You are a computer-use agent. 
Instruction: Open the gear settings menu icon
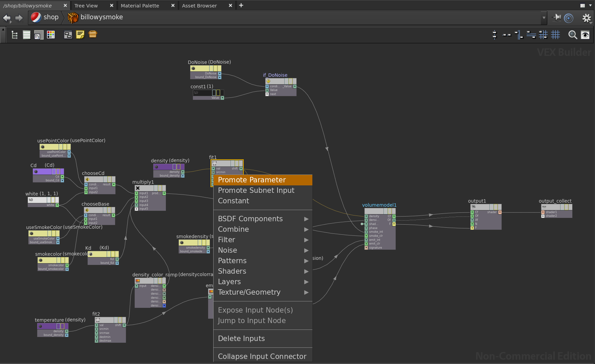587,18
